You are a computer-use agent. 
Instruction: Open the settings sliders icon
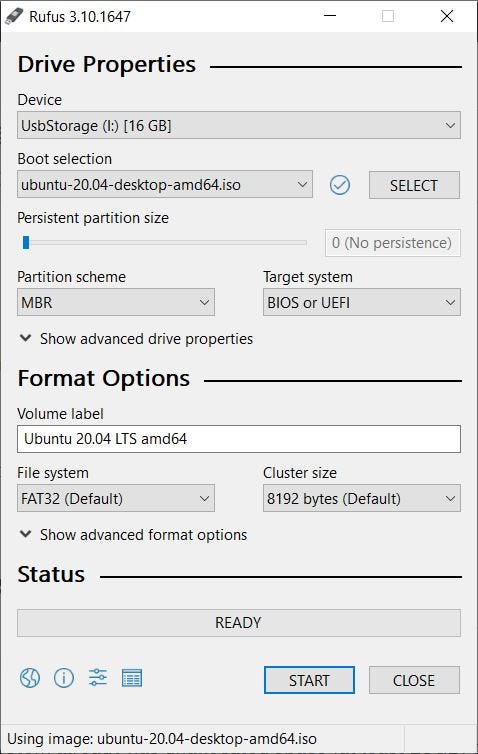[98, 678]
